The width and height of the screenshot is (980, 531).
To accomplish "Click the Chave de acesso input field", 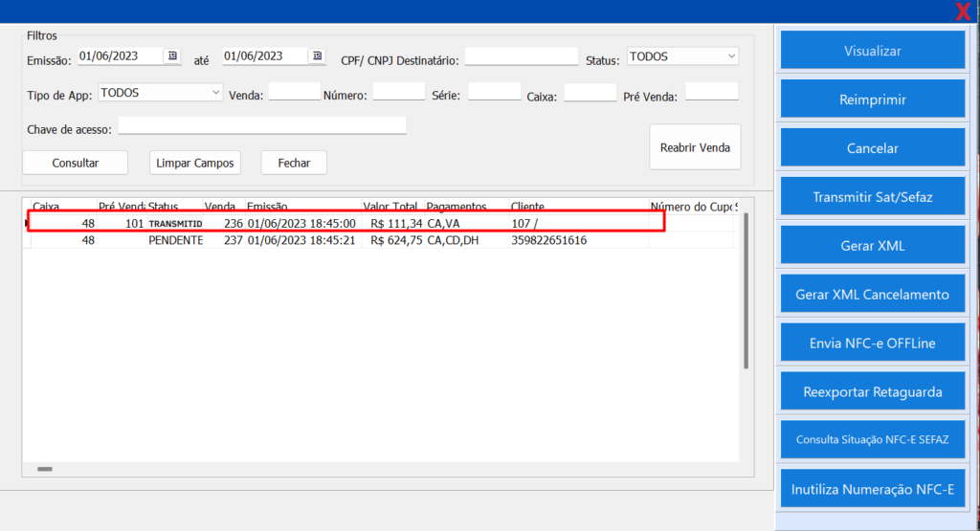I will (x=262, y=126).
